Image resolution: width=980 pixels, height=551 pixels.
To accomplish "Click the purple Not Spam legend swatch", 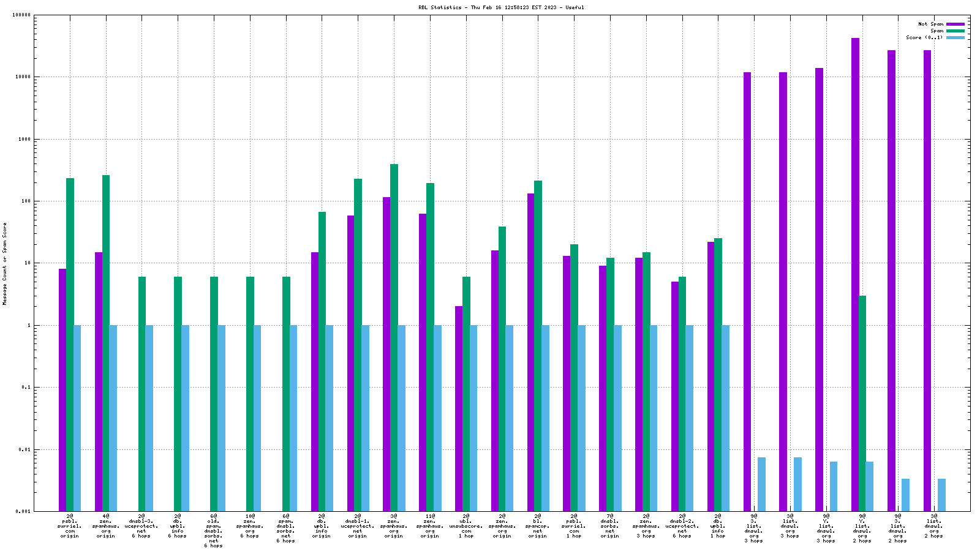I will [955, 24].
